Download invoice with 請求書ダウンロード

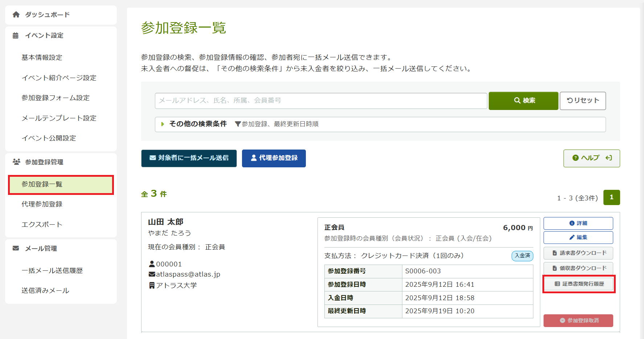click(x=578, y=253)
